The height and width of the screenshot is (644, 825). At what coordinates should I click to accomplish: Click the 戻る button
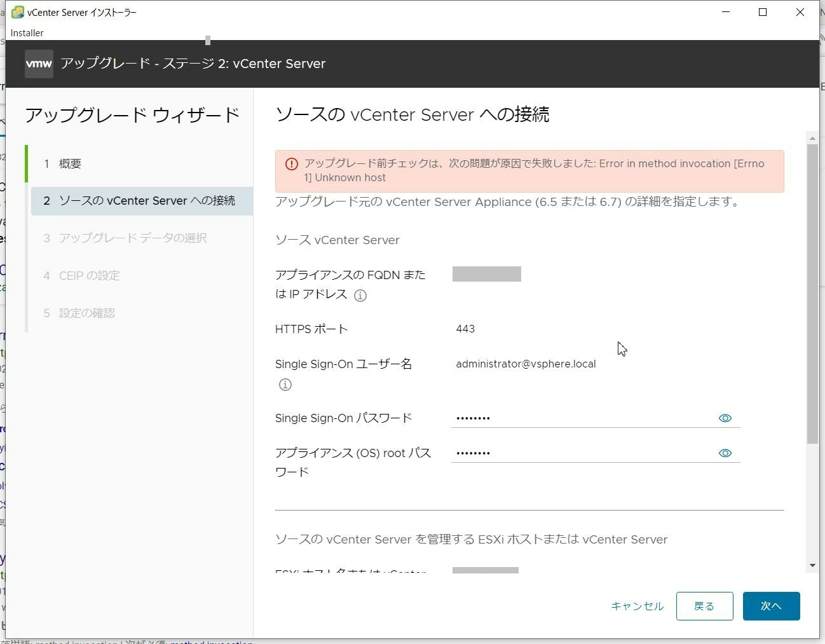pyautogui.click(x=704, y=606)
